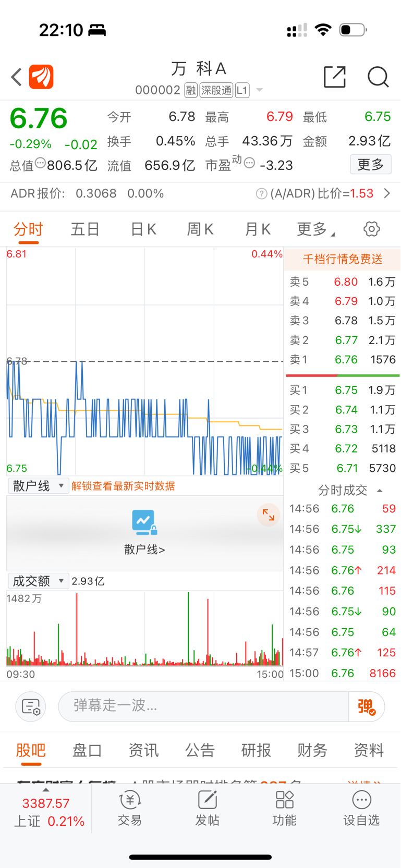Switch to the 日K chart tab
401x868 pixels.
pyautogui.click(x=143, y=229)
